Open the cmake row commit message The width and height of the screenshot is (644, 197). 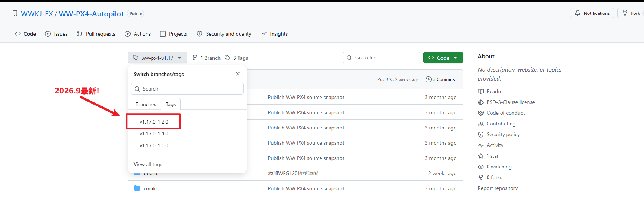pyautogui.click(x=306, y=188)
